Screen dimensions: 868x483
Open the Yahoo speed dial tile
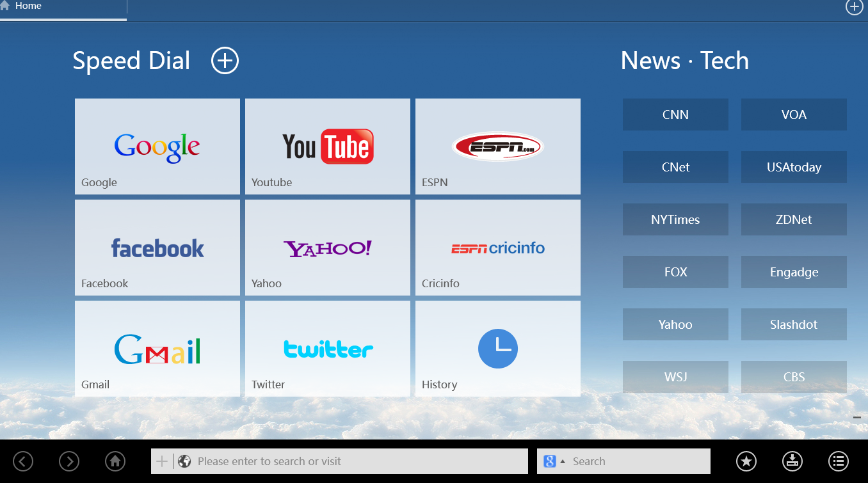pos(328,248)
